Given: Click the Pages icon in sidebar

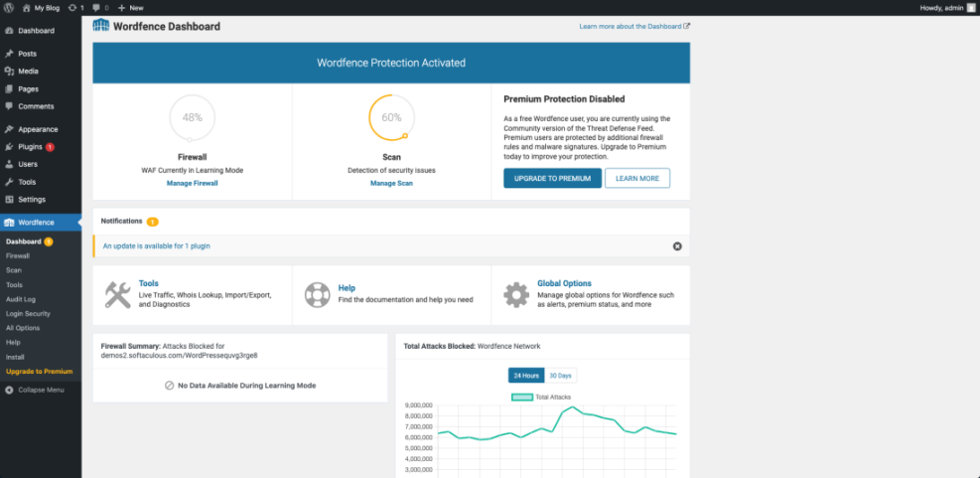Looking at the screenshot, I should pyautogui.click(x=9, y=88).
